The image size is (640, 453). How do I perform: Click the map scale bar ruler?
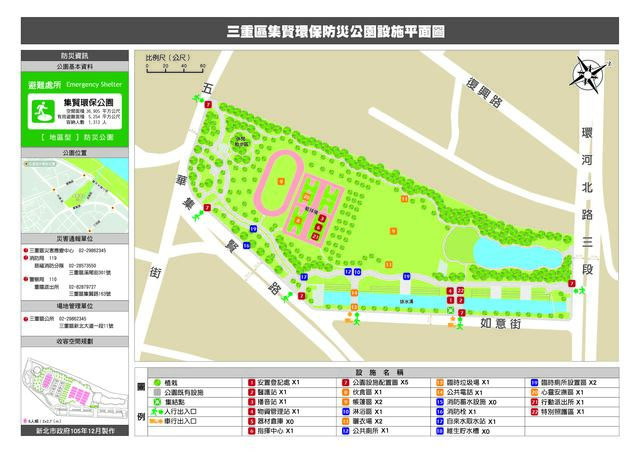[175, 69]
